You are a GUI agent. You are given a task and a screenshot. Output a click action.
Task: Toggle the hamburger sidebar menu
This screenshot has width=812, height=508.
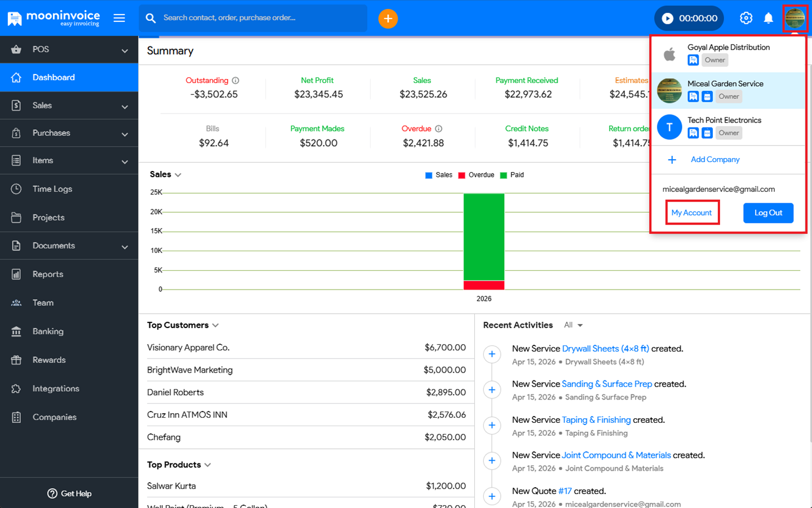click(119, 18)
